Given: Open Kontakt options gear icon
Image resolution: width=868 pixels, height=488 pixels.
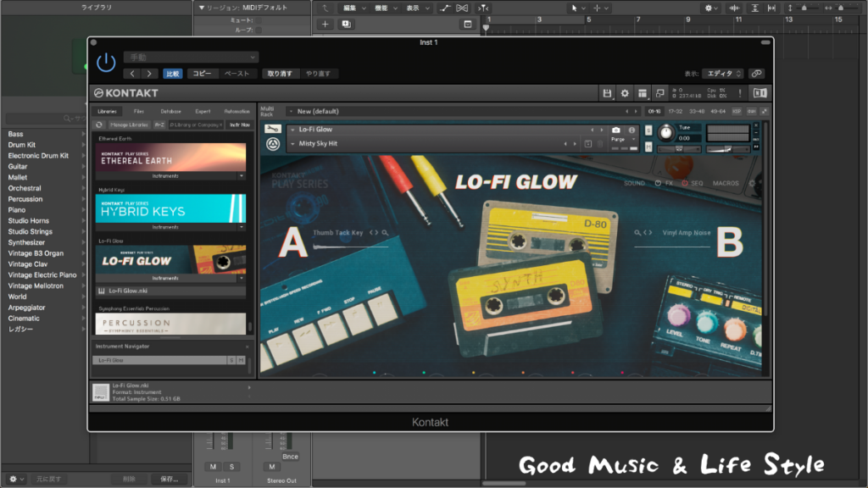Looking at the screenshot, I should click(x=625, y=93).
